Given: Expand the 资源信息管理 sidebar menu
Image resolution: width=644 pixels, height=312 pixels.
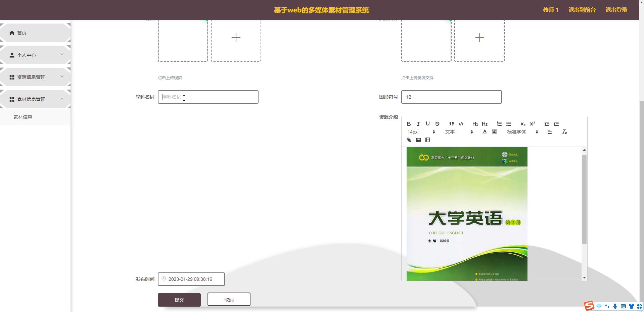Looking at the screenshot, I should coord(35,77).
